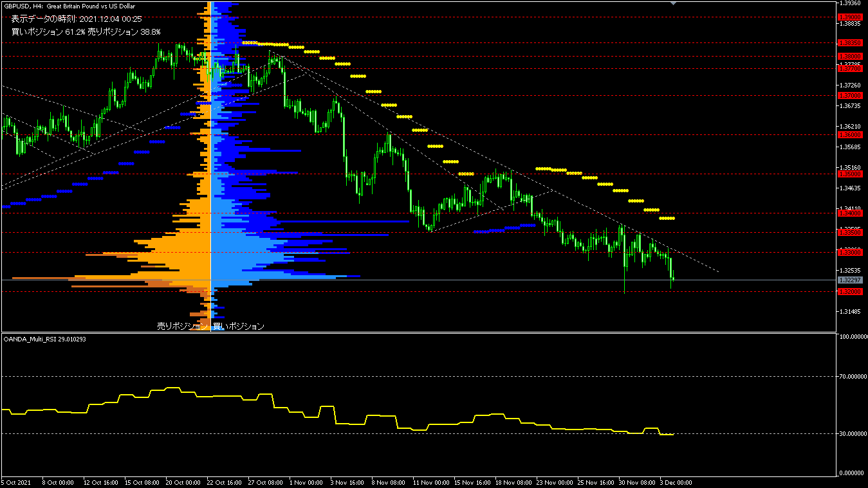Click the OANDA_Multi_RSI 29.010293 indicator label
This screenshot has height=488, width=868.
(x=44, y=339)
